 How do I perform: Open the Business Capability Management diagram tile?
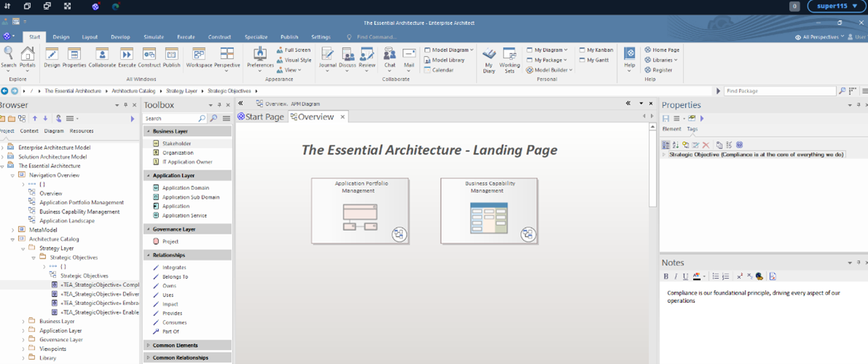pyautogui.click(x=489, y=211)
